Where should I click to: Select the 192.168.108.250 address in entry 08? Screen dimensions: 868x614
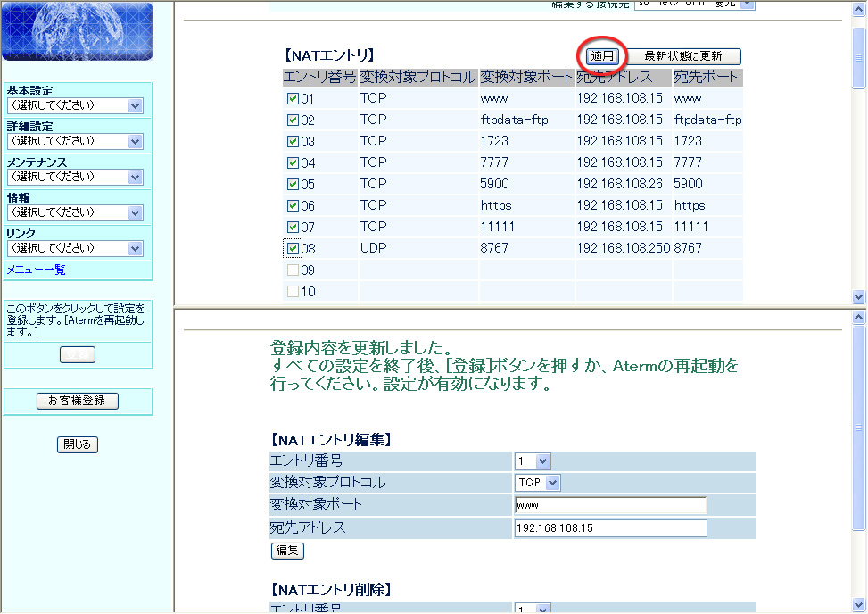pos(624,248)
